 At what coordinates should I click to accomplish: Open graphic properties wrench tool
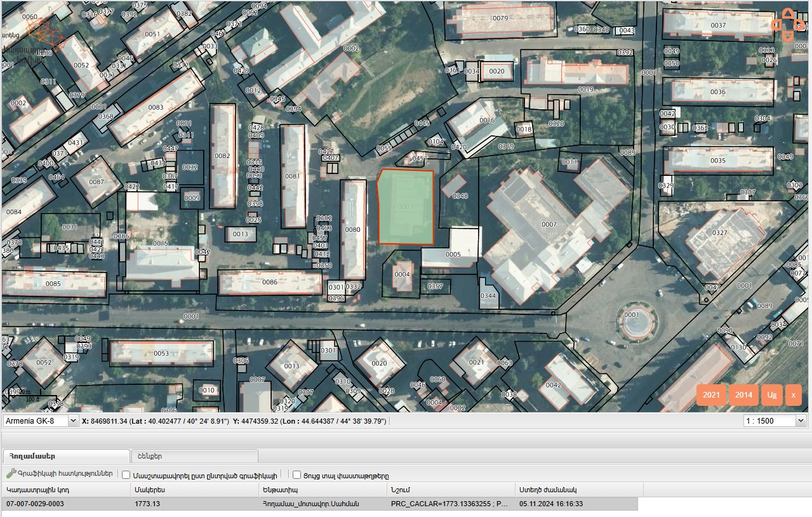pos(11,474)
